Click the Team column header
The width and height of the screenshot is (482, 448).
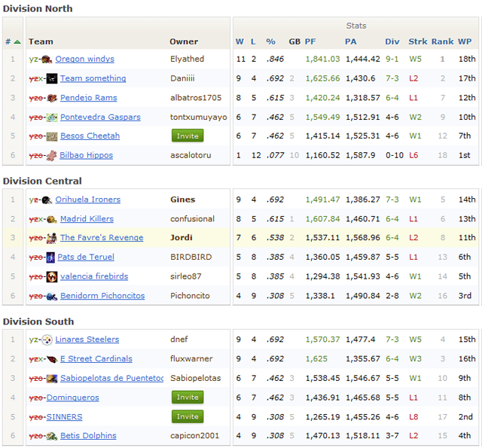click(x=41, y=42)
